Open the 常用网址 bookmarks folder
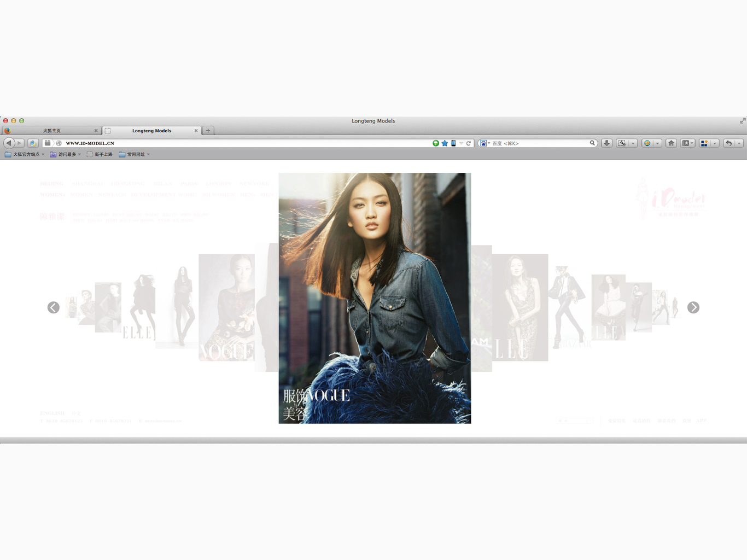The width and height of the screenshot is (747, 560). click(x=134, y=154)
